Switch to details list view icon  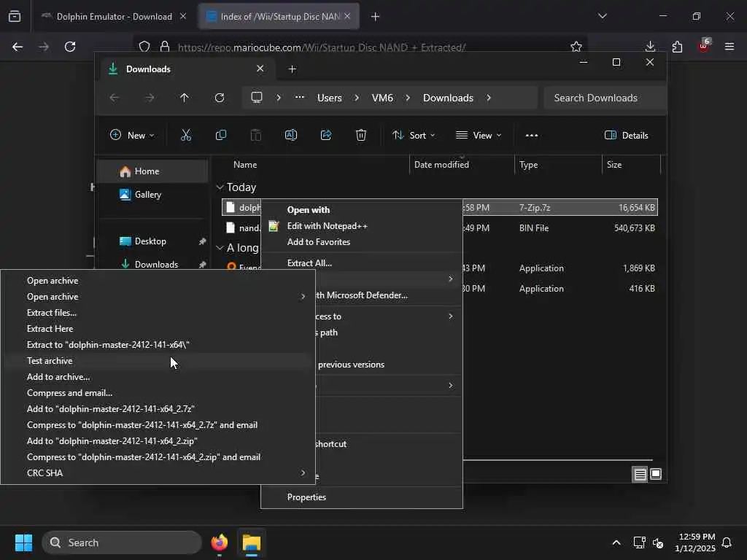tap(640, 474)
